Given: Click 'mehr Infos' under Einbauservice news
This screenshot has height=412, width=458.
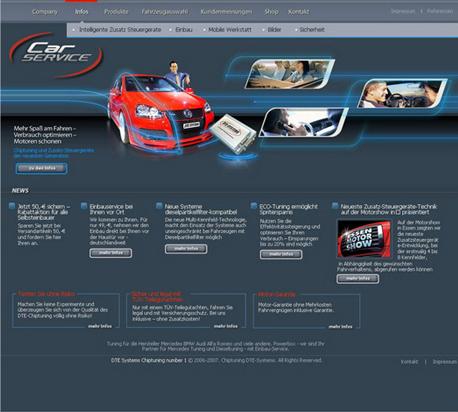Looking at the screenshot, I should pyautogui.click(x=111, y=253).
